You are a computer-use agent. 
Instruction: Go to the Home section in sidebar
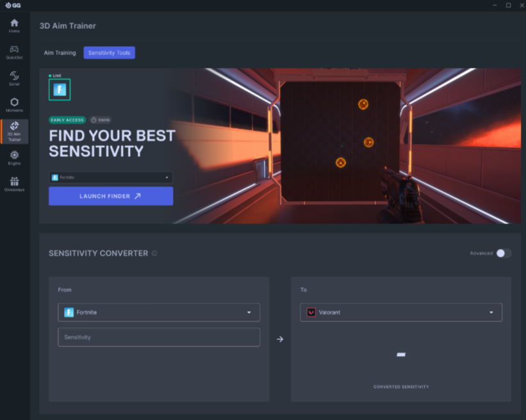tap(14, 26)
